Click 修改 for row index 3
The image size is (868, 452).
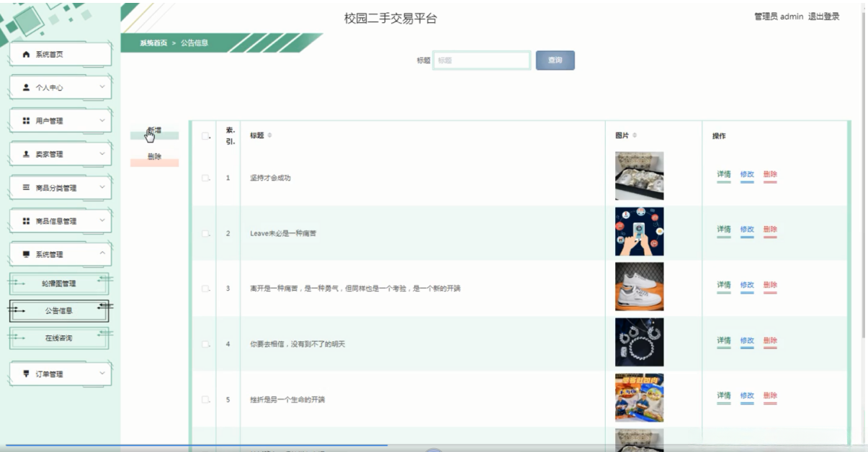[x=747, y=285]
